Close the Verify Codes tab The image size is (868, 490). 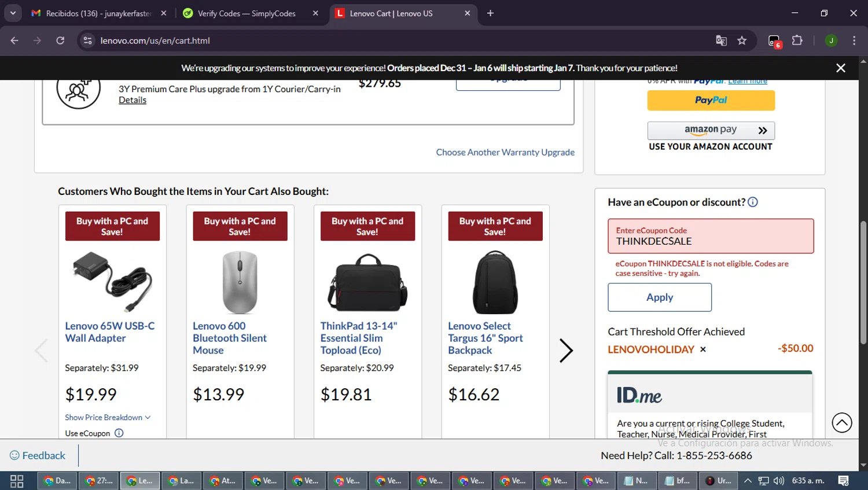315,13
